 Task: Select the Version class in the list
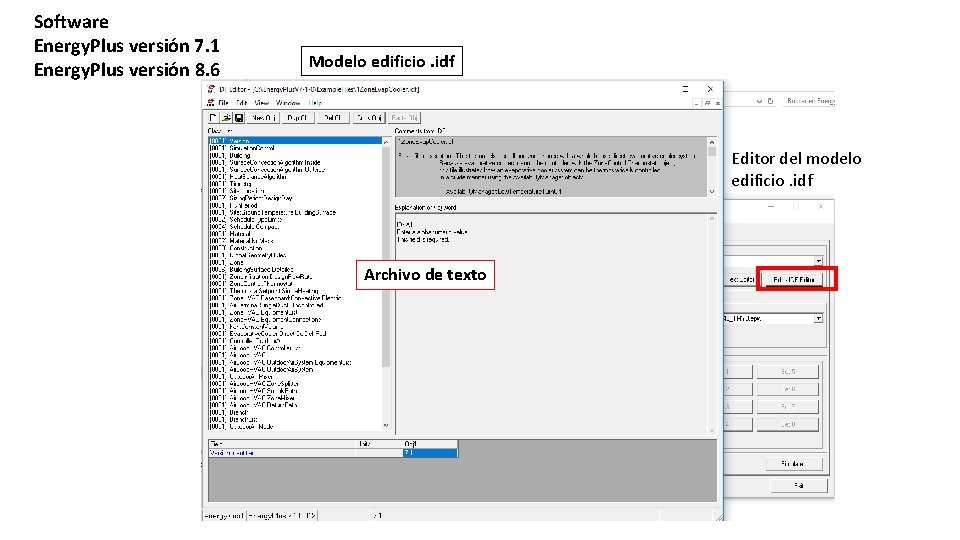coord(295,141)
